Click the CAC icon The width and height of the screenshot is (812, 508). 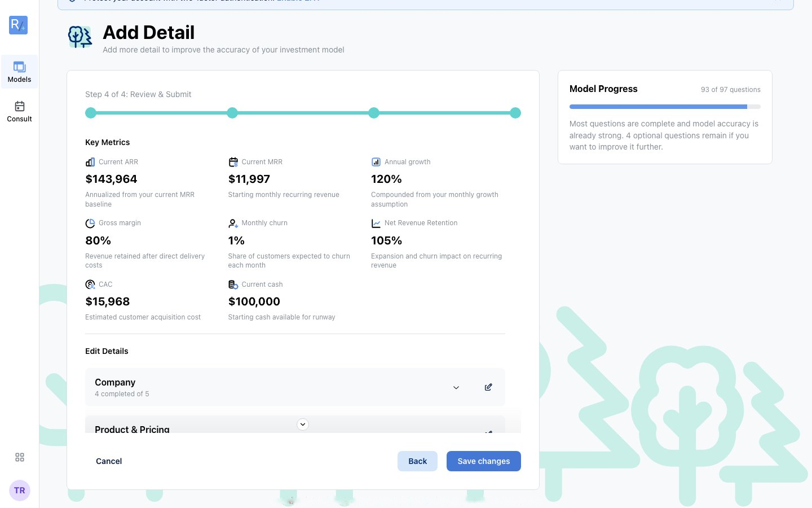coord(90,284)
